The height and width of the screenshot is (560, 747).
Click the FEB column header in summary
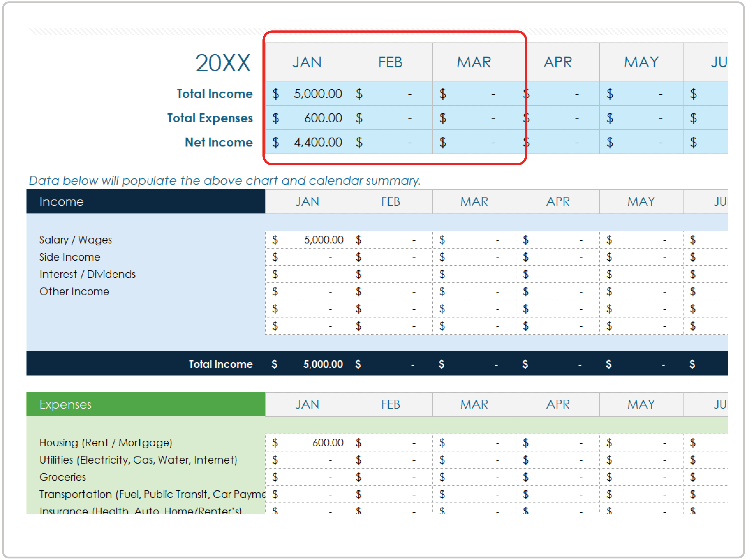point(390,62)
